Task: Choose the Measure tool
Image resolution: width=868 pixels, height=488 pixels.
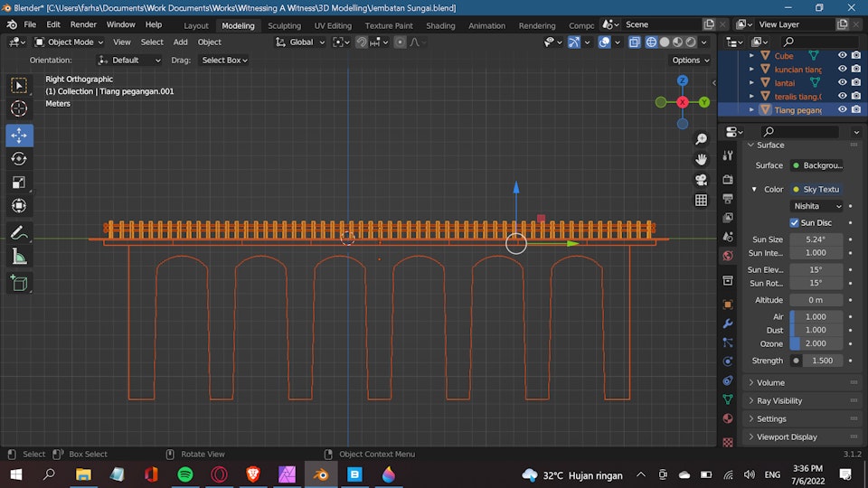Action: click(19, 256)
